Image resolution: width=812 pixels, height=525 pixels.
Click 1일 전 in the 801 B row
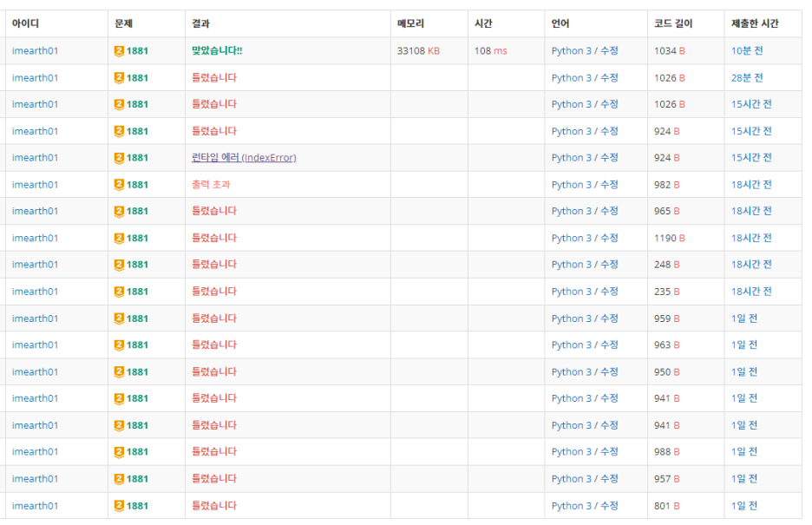744,505
